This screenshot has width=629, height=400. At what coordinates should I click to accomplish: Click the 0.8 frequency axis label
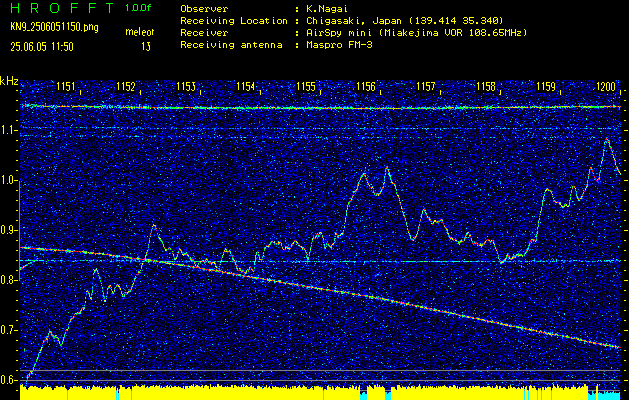[x=9, y=280]
